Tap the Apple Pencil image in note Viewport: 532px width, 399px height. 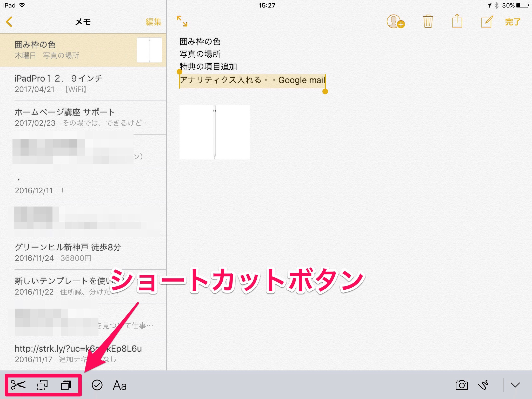[214, 132]
